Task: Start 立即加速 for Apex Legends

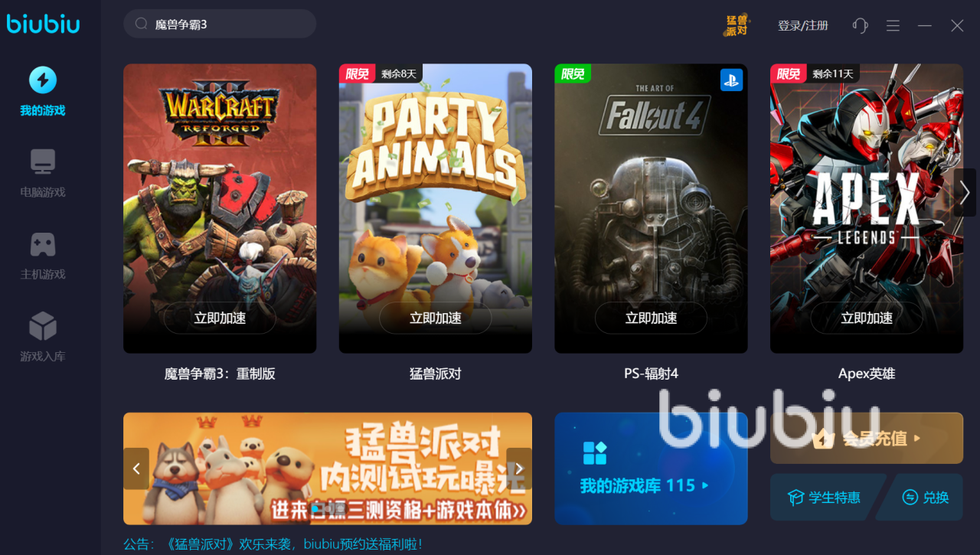Action: point(867,318)
